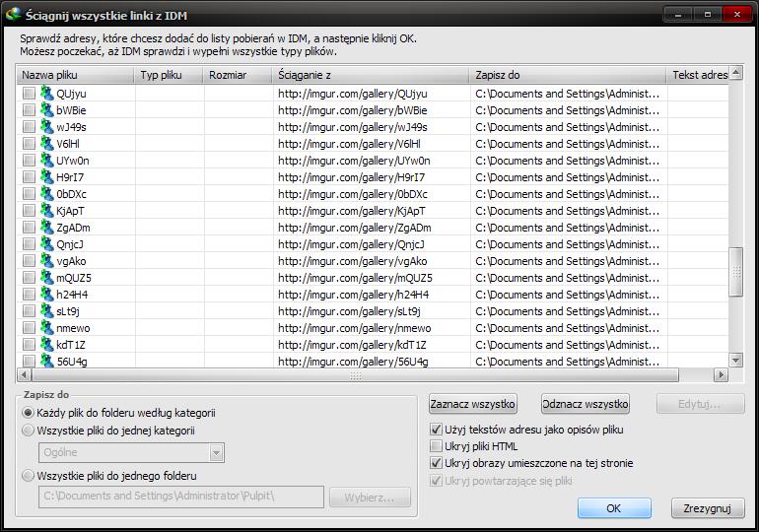Sort by 'Zapisz do' column header
Image resolution: width=759 pixels, height=532 pixels.
point(569,75)
